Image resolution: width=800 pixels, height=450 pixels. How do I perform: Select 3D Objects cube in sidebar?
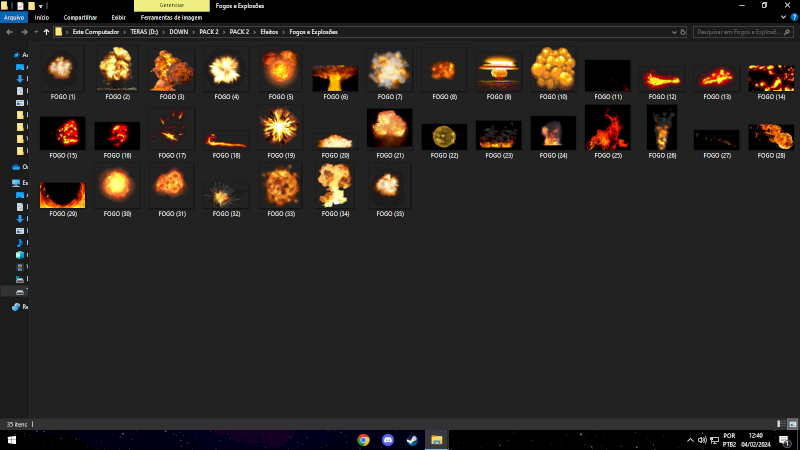[20, 255]
